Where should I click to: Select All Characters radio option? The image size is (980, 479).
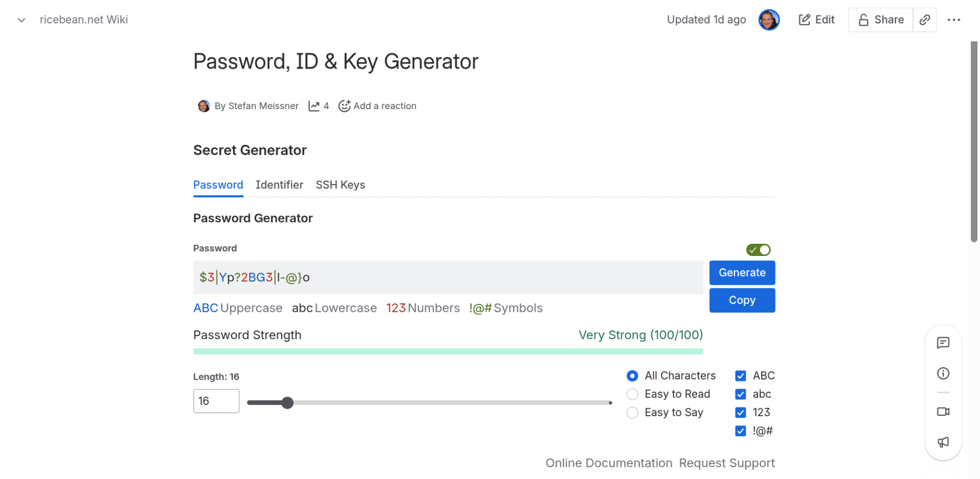(x=632, y=376)
